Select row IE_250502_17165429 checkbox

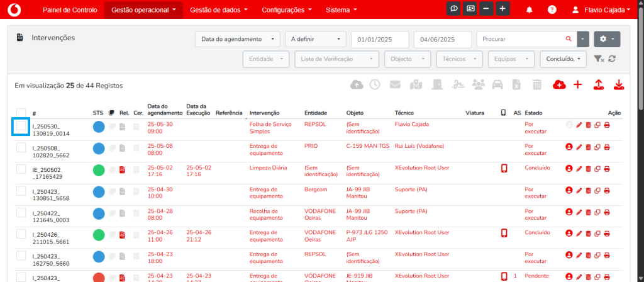pos(21,169)
